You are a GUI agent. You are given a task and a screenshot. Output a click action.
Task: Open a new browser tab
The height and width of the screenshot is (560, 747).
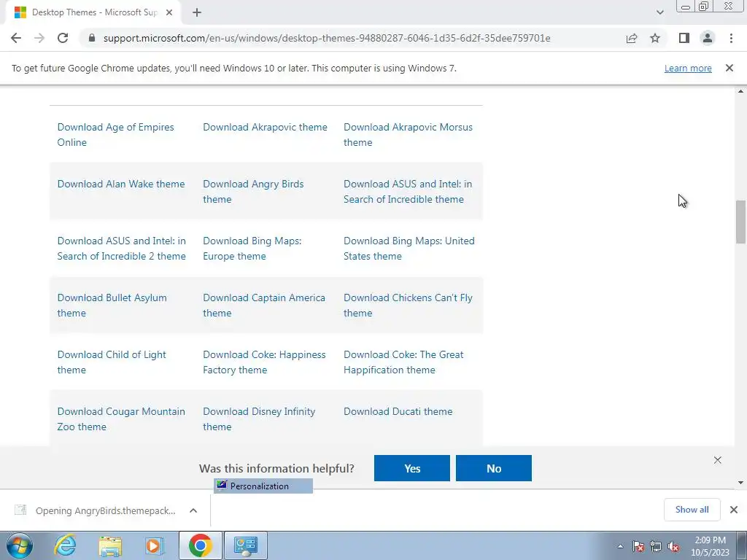197,12
